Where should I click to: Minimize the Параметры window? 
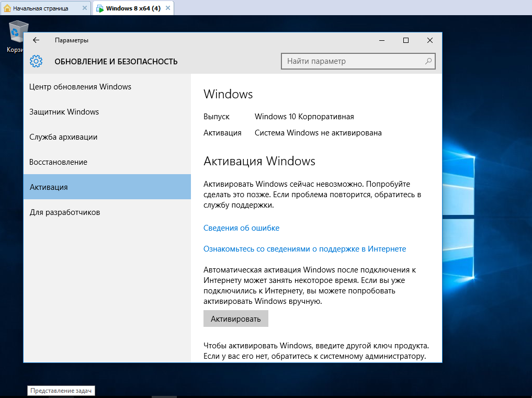[x=382, y=40]
